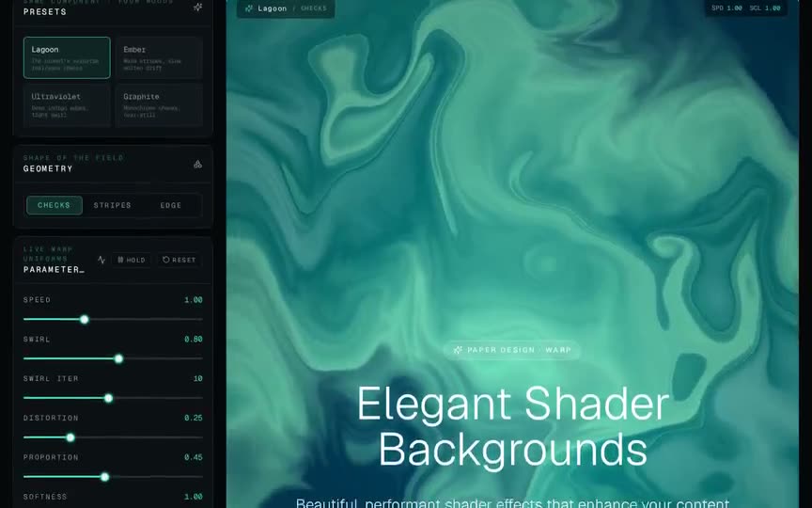The height and width of the screenshot is (508, 812).
Task: Toggle the Hold button
Action: click(x=132, y=260)
